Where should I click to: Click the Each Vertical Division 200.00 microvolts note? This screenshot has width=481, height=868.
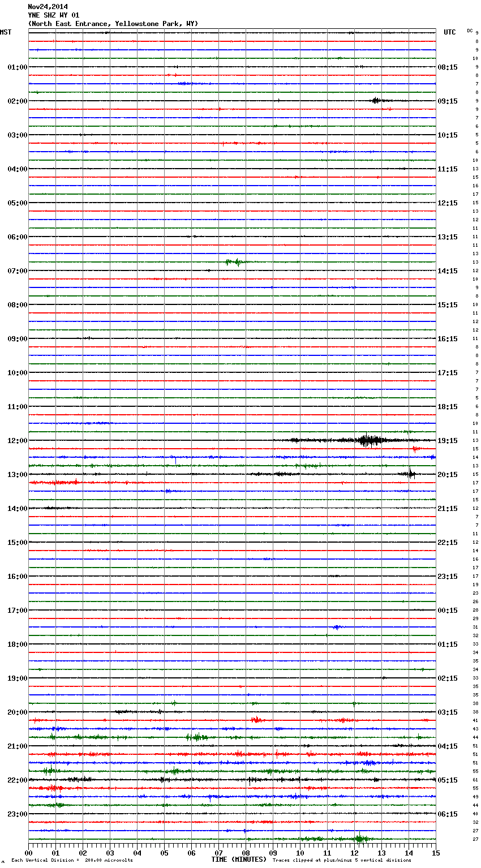pos(72,860)
